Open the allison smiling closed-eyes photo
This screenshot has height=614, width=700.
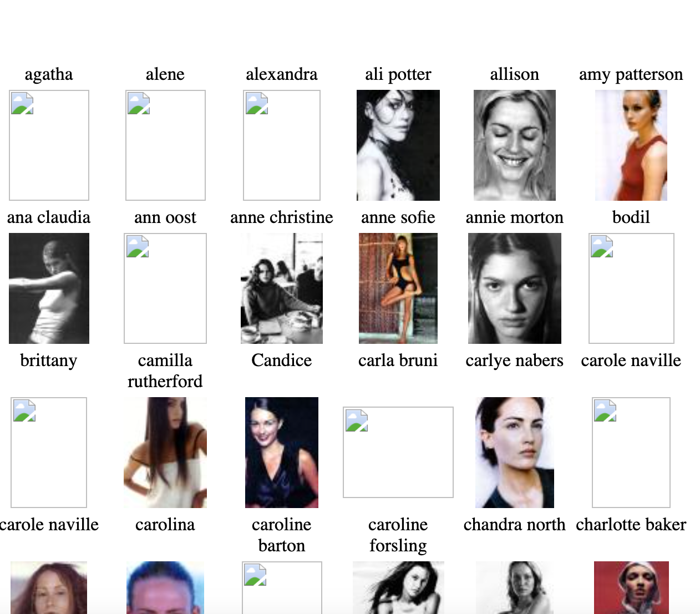pos(515,145)
